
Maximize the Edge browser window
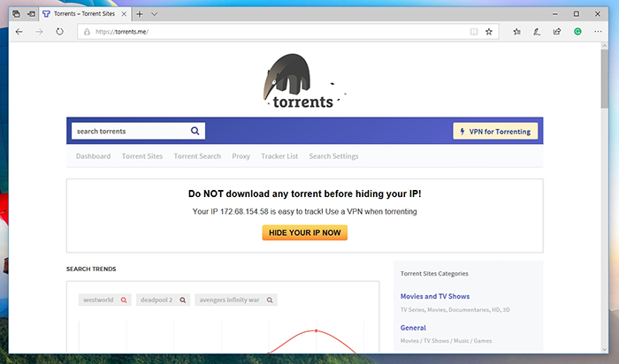(577, 14)
